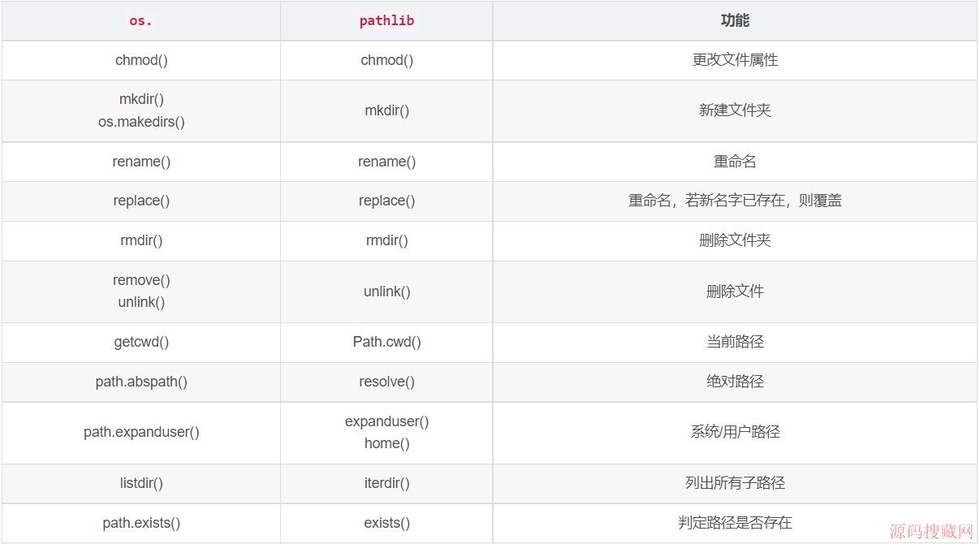Click the path.expanduser() cell
Screen dimensions: 980x544
141,432
